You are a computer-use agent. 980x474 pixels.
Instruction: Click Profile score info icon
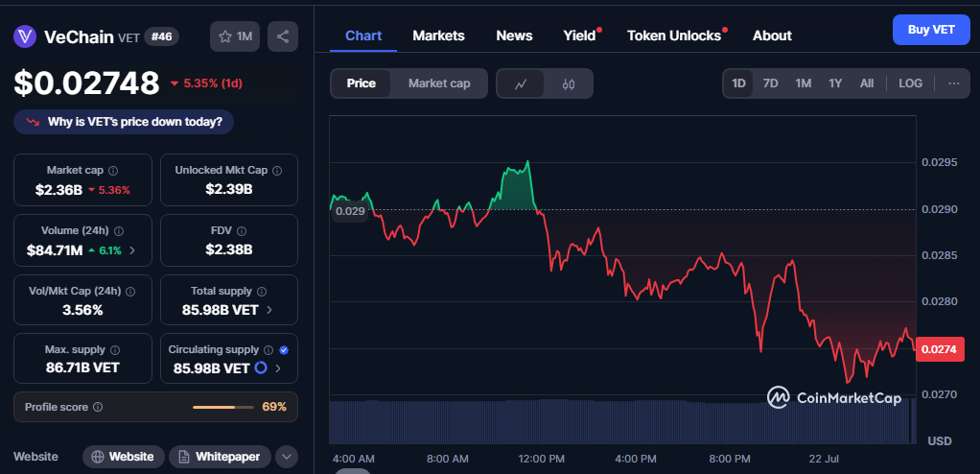[x=98, y=407]
